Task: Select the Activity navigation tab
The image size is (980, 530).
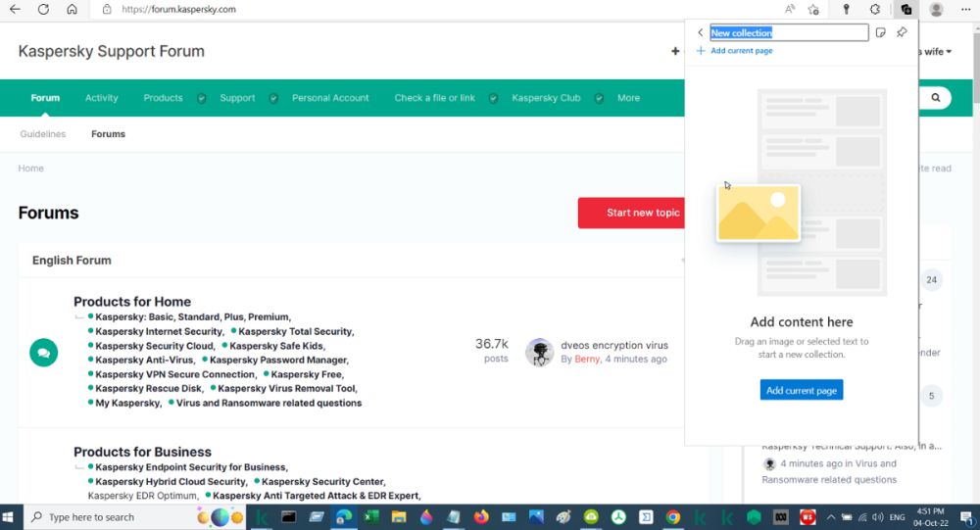Action: coord(102,98)
